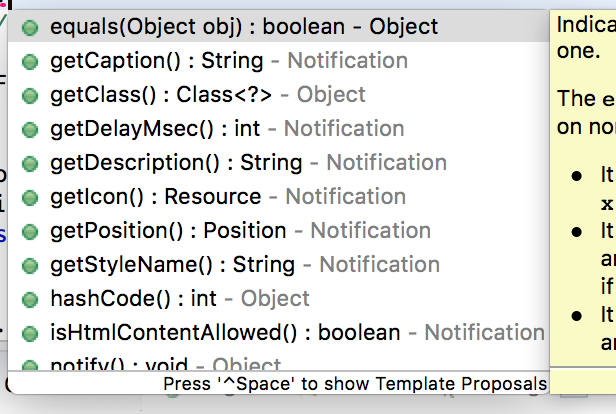The height and width of the screenshot is (414, 616).
Task: Click green icon next to getStyleName()
Action: pyautogui.click(x=30, y=265)
